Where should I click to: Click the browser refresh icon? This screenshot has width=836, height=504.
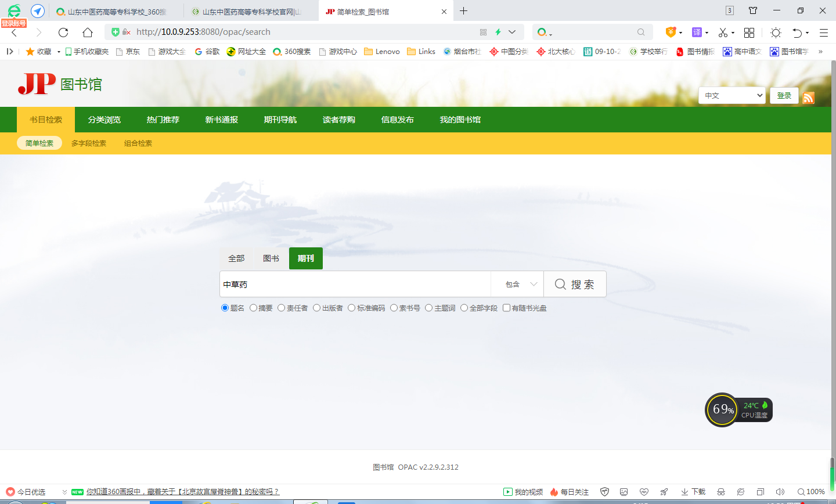[63, 33]
